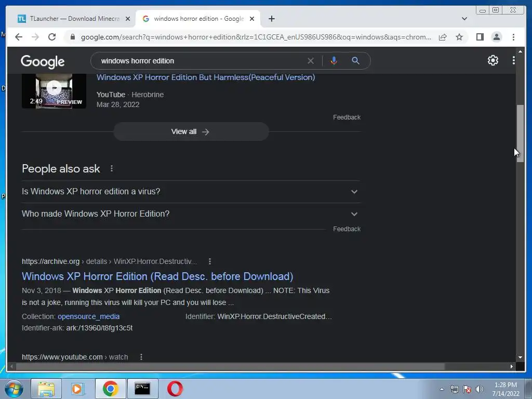Go back to the previous page
This screenshot has width=532, height=399.
tap(19, 37)
